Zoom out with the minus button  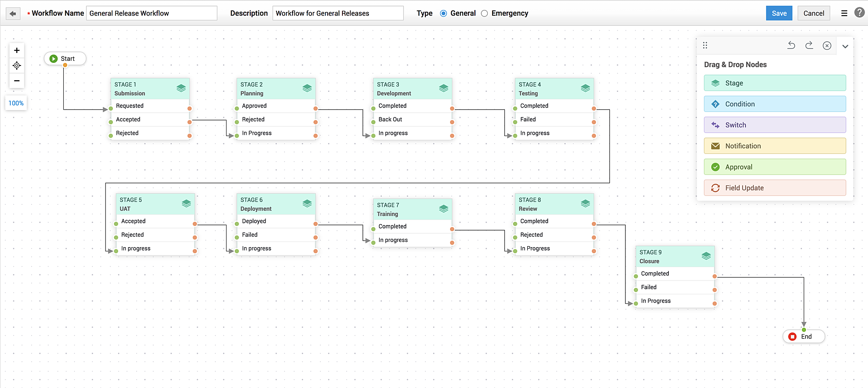(x=17, y=81)
